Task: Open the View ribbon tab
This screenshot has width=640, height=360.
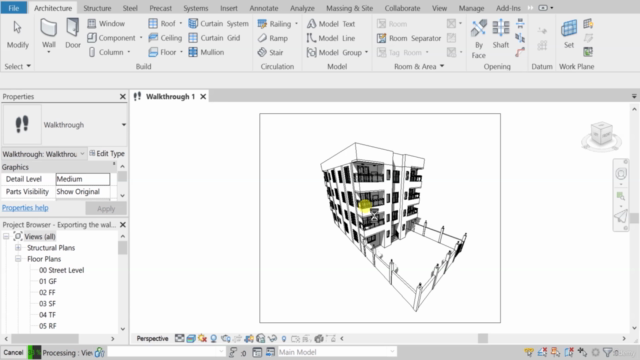Action: coord(439,8)
